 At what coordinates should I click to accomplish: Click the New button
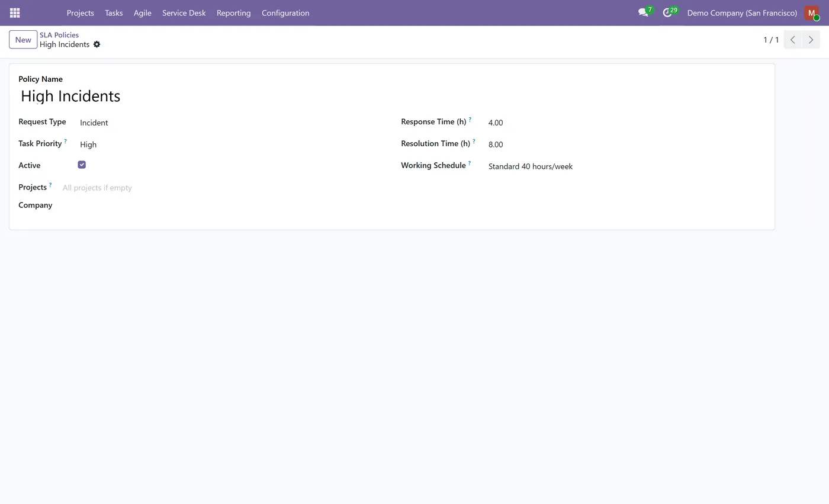[x=23, y=40]
